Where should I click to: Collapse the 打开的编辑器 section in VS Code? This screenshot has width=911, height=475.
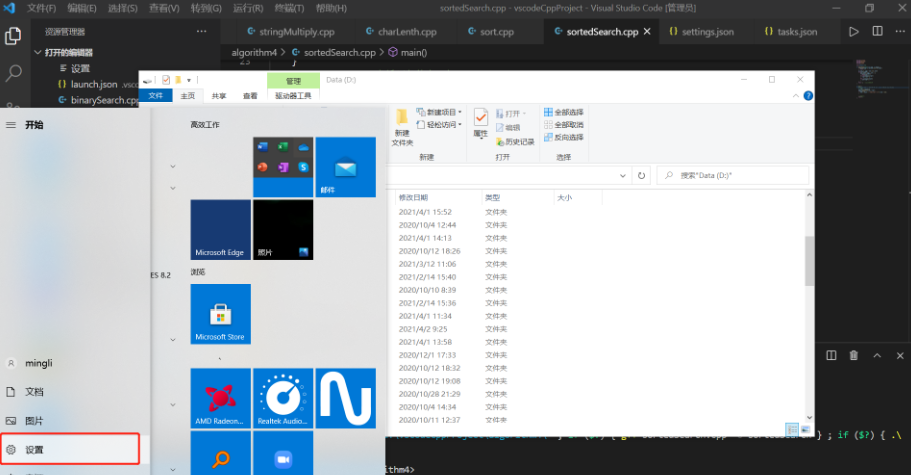[38, 52]
